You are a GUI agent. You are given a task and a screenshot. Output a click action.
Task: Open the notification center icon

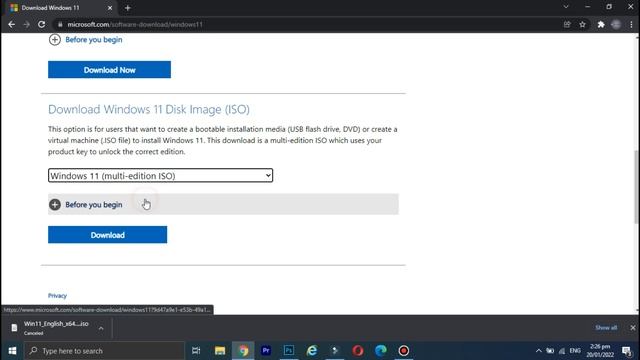pos(627,351)
